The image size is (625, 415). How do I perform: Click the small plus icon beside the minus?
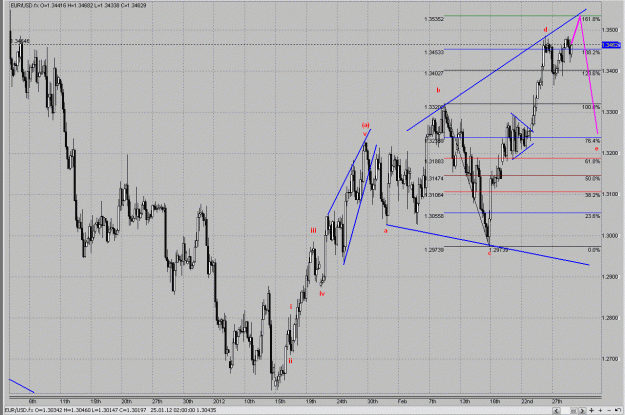coord(600,410)
